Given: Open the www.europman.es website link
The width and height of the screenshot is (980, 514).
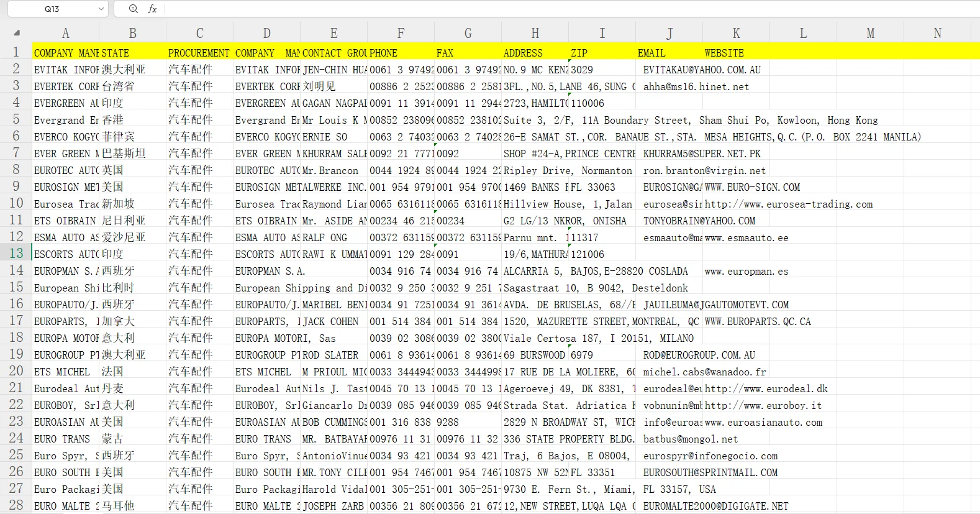Looking at the screenshot, I should point(746,271).
